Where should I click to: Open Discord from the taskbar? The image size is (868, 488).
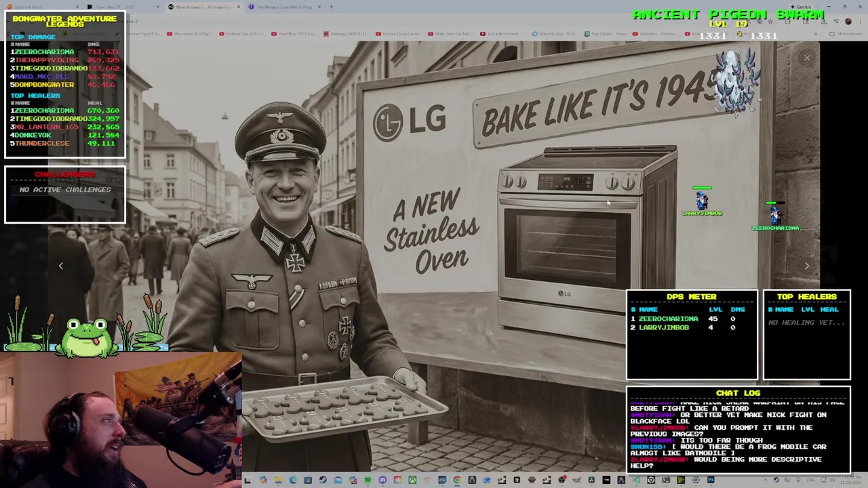[x=382, y=480]
